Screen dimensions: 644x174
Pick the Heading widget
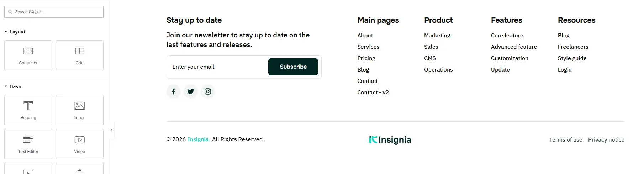click(x=28, y=110)
